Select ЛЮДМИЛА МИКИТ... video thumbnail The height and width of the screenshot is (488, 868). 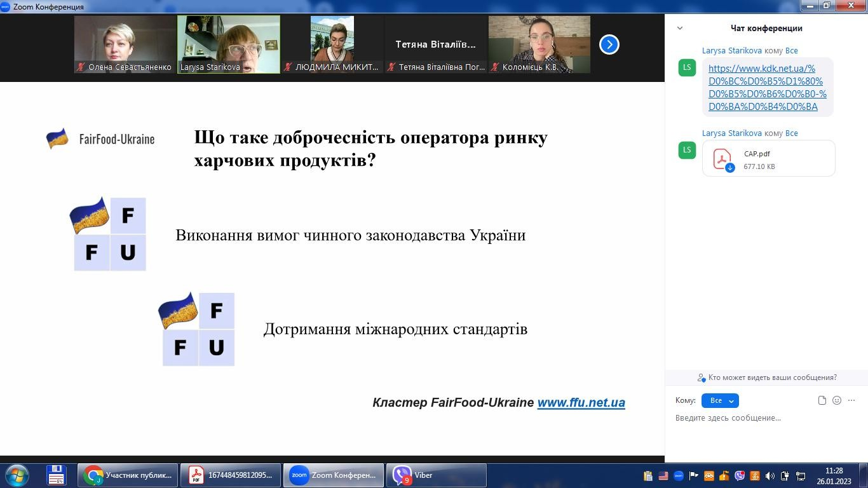(x=332, y=44)
